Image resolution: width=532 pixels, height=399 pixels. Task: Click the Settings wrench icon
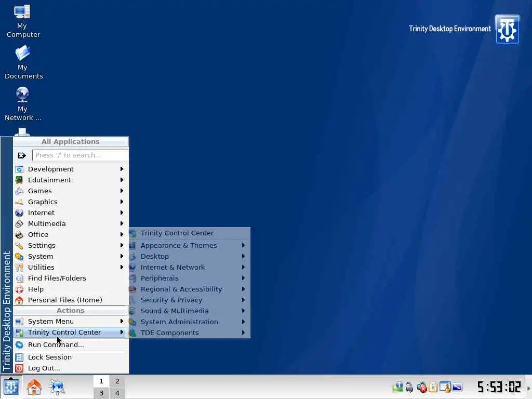(19, 245)
